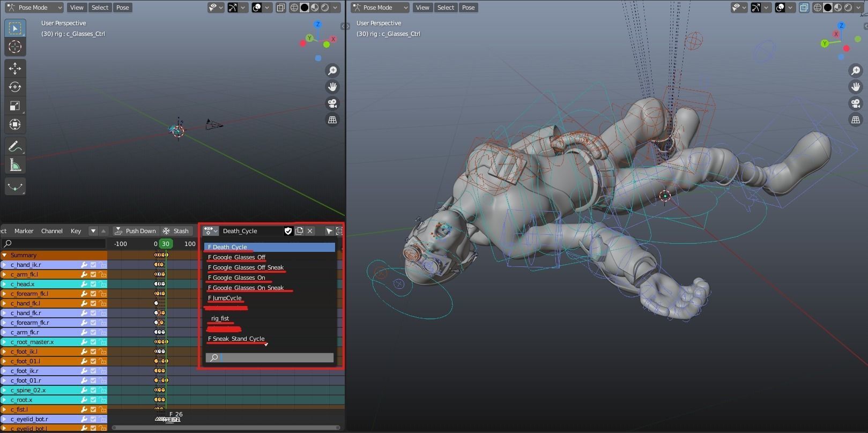
Task: Select the Select Box tool in left viewport
Action: point(15,28)
